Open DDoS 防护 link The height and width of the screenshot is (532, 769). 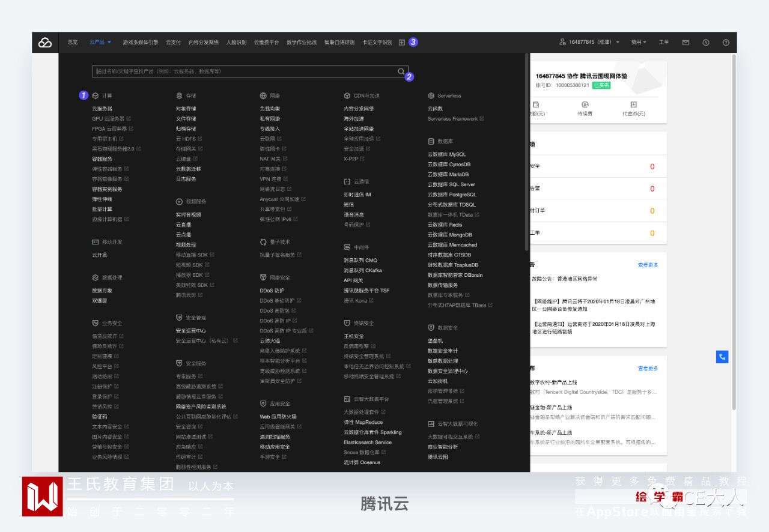[272, 291]
